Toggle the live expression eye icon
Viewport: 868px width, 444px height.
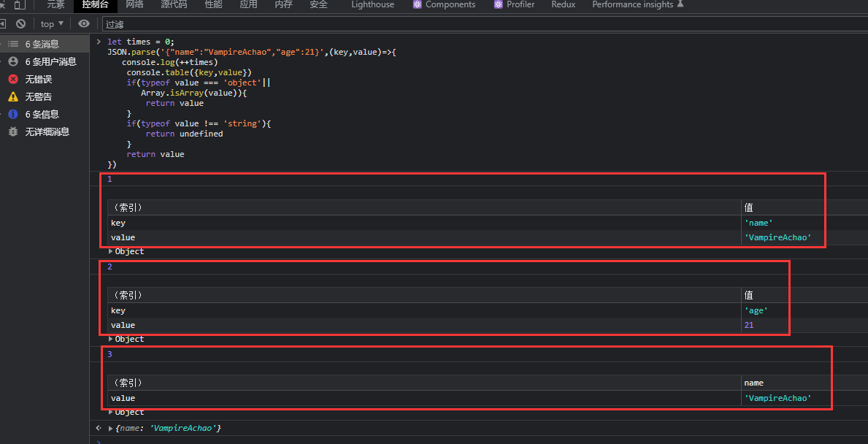pyautogui.click(x=84, y=24)
